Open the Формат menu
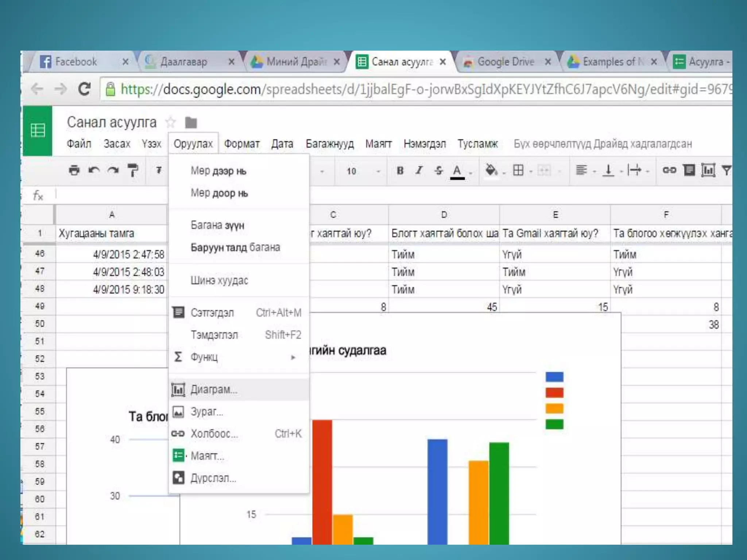The image size is (747, 560). (241, 144)
